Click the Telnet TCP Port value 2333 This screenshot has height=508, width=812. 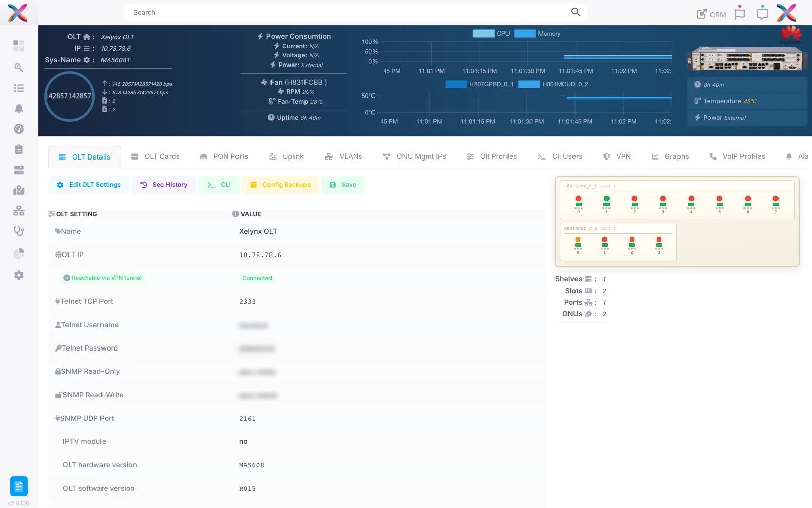coord(248,302)
